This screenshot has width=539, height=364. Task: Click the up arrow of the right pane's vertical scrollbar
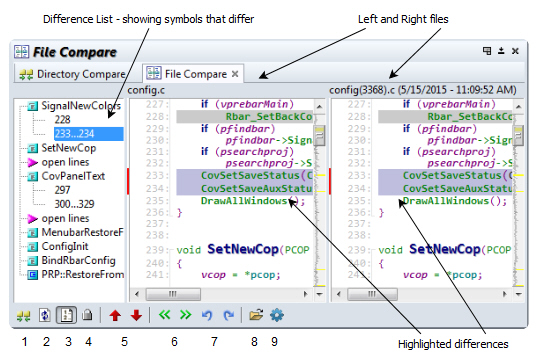point(518,107)
